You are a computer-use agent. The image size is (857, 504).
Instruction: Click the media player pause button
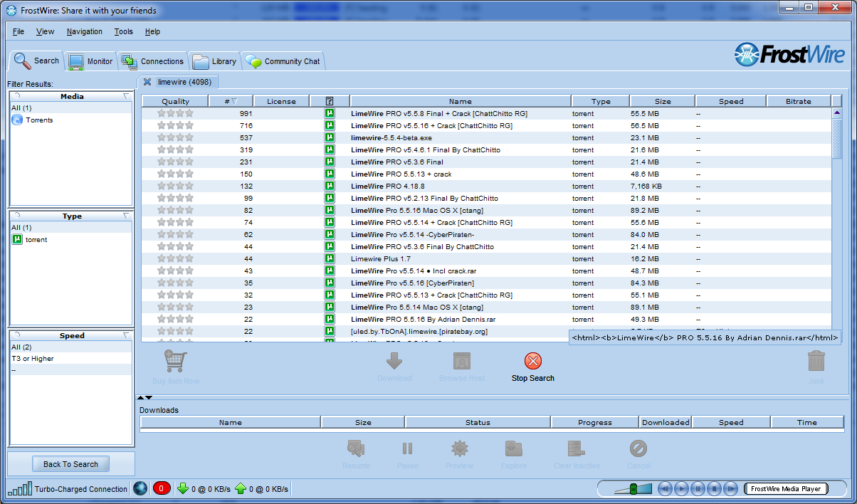698,488
